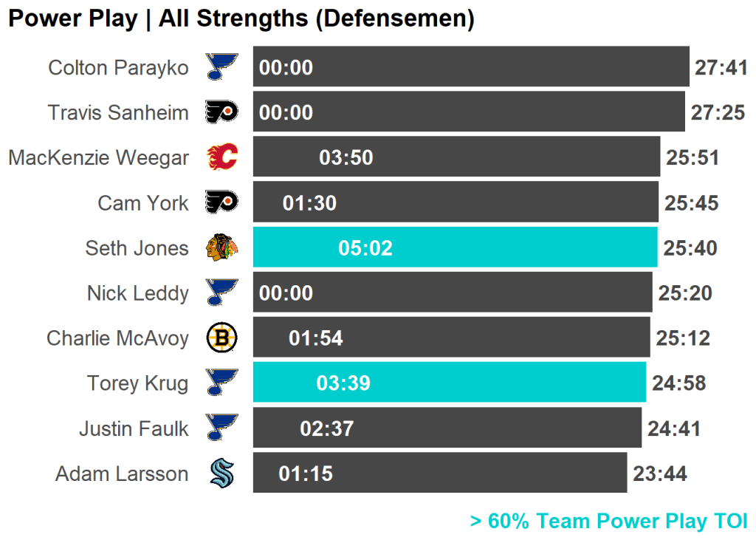Click the Blues logo beside Justin Faulk

(221, 428)
